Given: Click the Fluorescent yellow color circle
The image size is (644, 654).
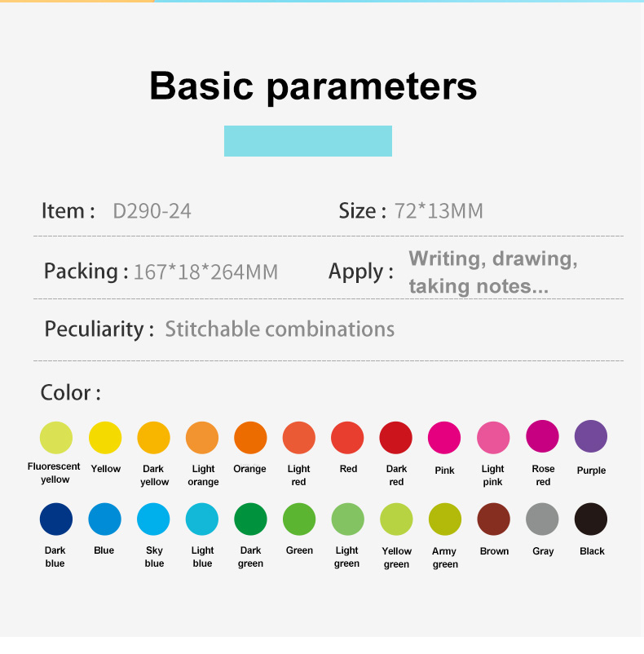Looking at the screenshot, I should pyautogui.click(x=55, y=437).
